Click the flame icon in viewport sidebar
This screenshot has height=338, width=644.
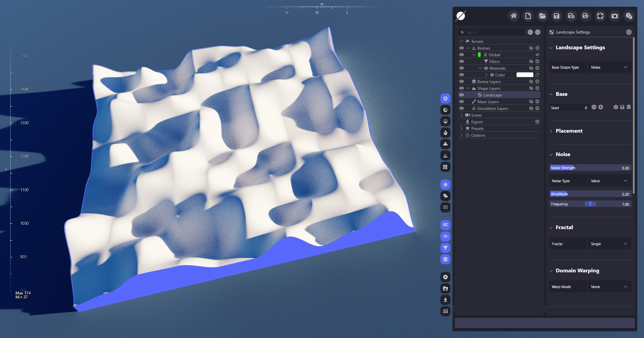pos(445,133)
